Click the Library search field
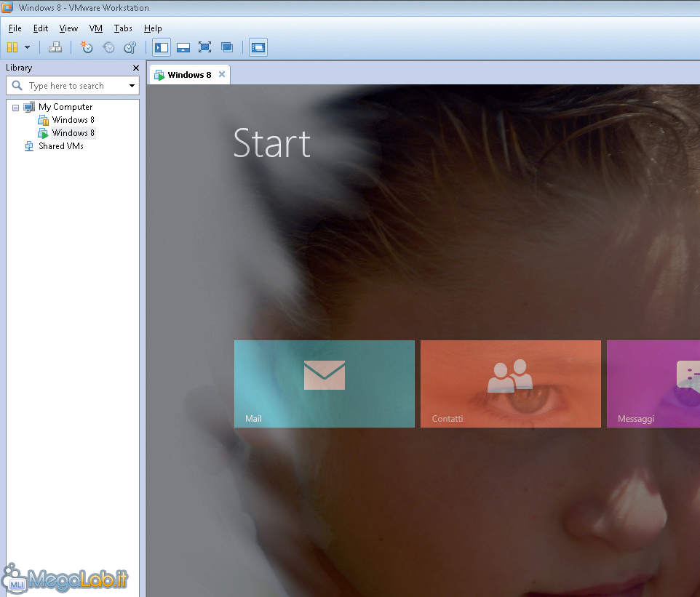This screenshot has height=597, width=700. [73, 86]
